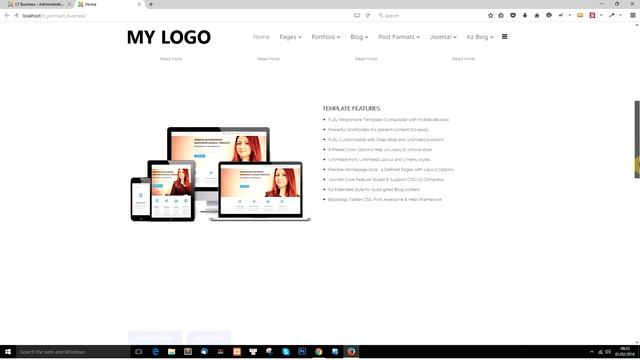Open the Windows Start menu
Image resolution: width=640 pixels, height=360 pixels.
point(8,351)
